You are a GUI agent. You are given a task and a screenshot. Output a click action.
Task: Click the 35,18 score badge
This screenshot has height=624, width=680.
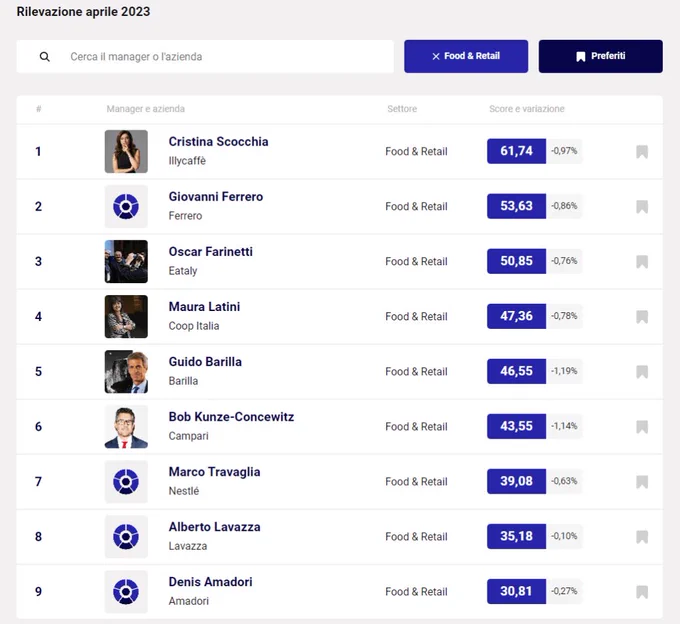click(516, 536)
